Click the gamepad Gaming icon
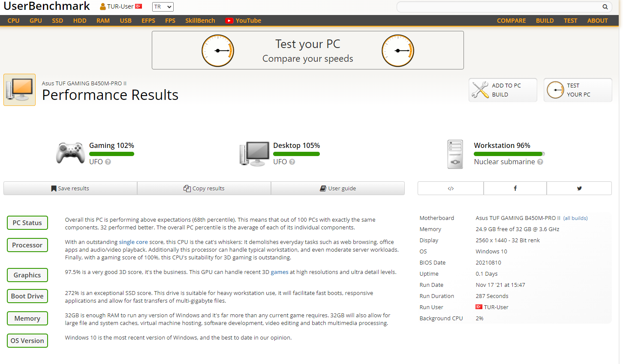Screen dimensions: 623x364 tap(70, 153)
